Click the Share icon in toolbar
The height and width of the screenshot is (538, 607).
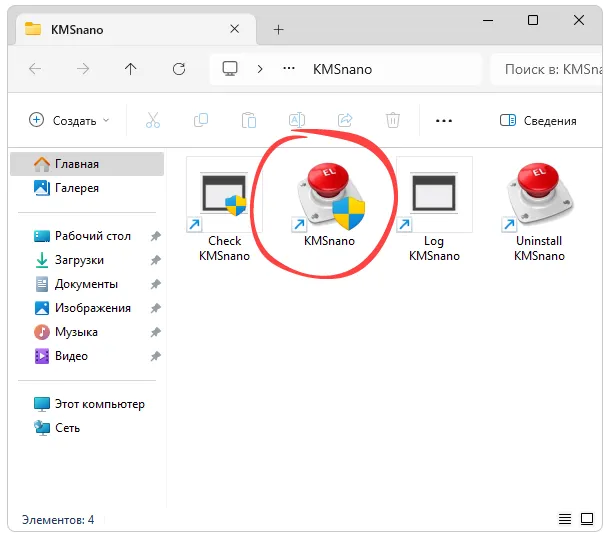[x=345, y=120]
